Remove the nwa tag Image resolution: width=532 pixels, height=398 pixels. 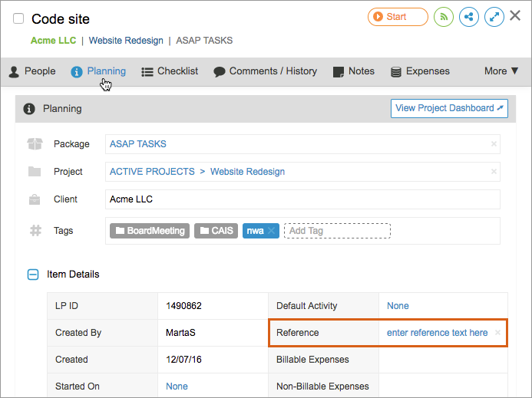click(271, 231)
